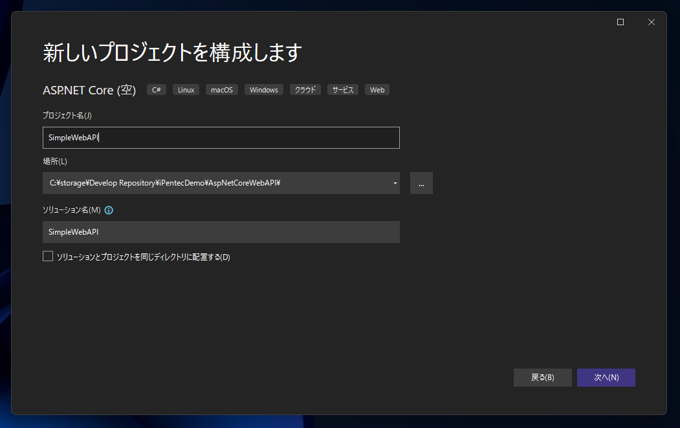The width and height of the screenshot is (680, 428).
Task: Click the solution name info icon
Action: click(109, 210)
